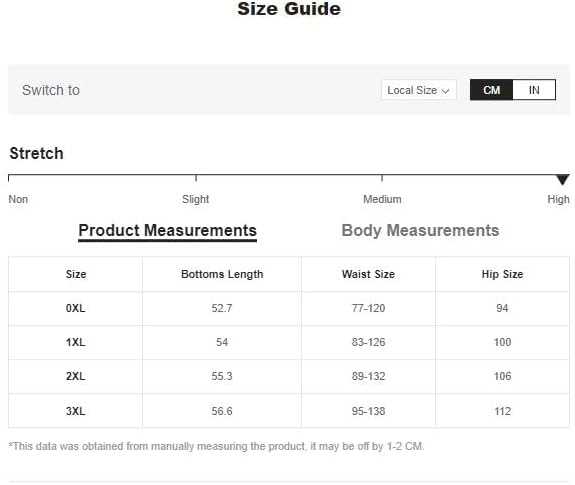Select the 0XL size row
Viewport: 575px width, 485px height.
click(289, 308)
